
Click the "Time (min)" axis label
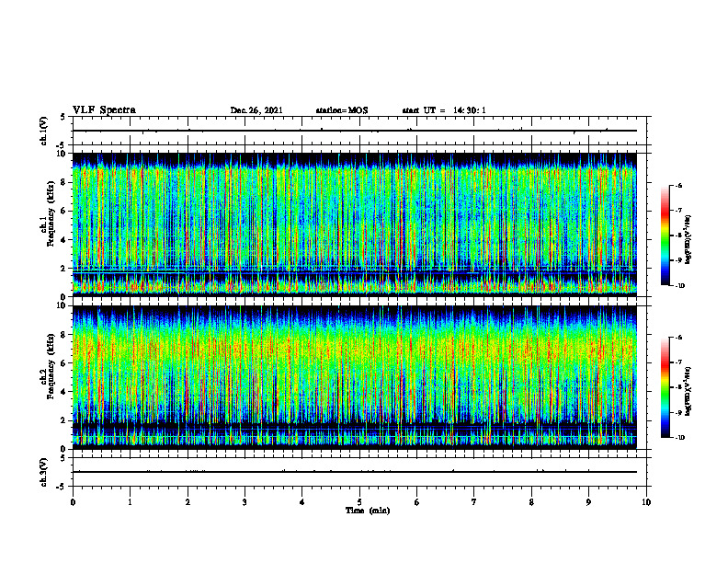pyautogui.click(x=368, y=511)
